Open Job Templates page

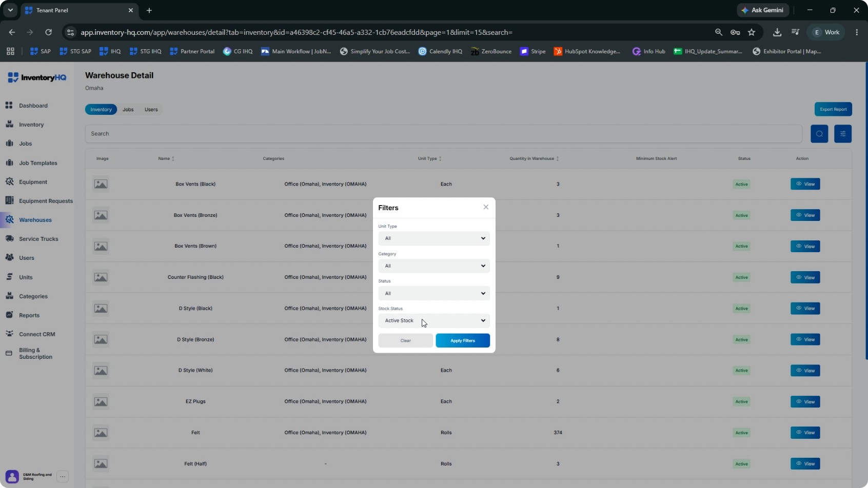38,163
